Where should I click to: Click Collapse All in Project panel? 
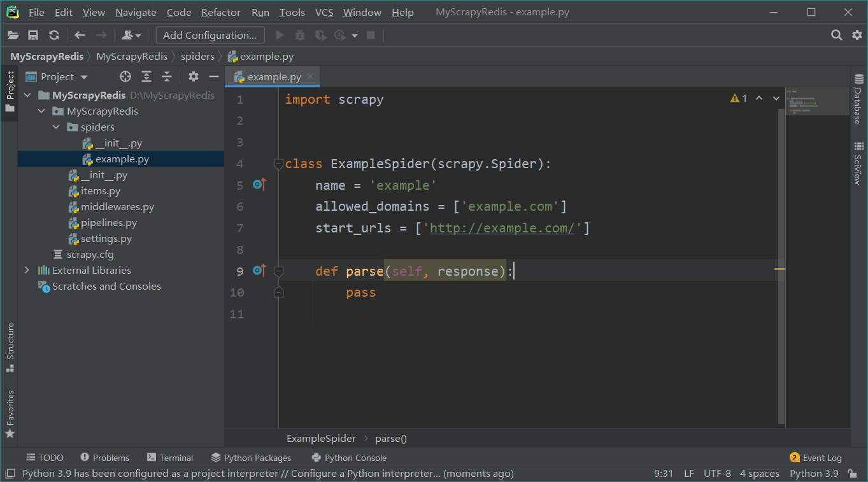click(167, 76)
